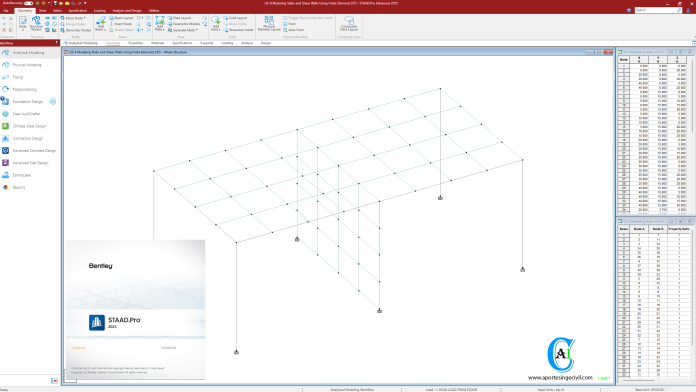Open Chinese Steel Design workflow

coord(30,126)
